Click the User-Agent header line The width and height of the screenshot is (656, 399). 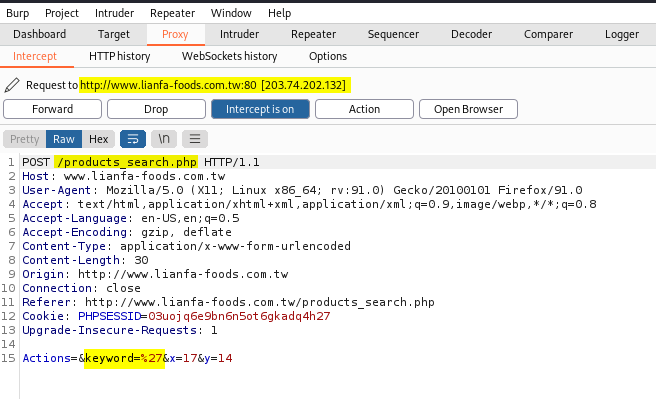302,190
